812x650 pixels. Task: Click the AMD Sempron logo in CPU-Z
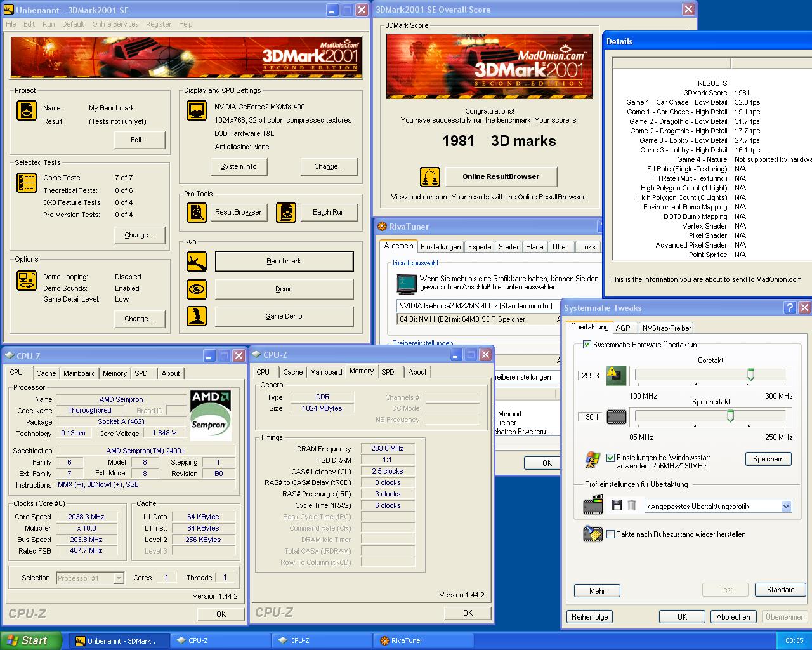coord(211,416)
